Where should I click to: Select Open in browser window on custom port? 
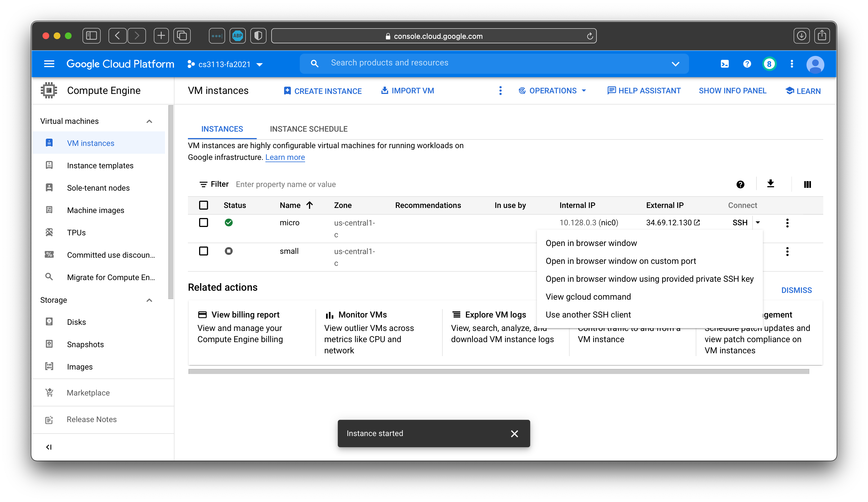pos(621,261)
